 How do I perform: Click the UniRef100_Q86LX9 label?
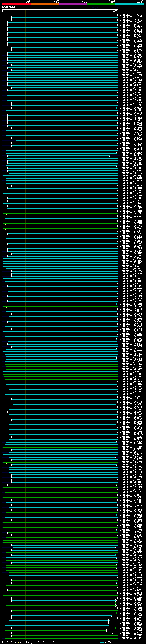coord(131,555)
